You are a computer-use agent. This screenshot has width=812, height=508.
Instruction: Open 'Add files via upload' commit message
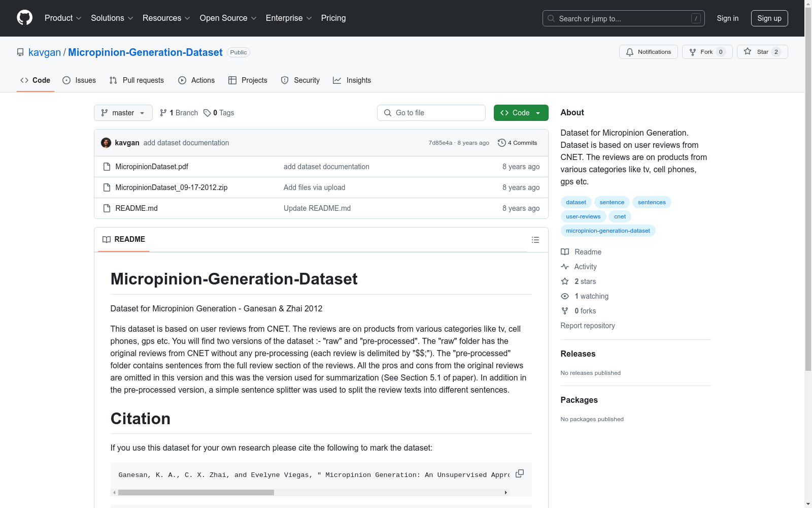point(314,187)
